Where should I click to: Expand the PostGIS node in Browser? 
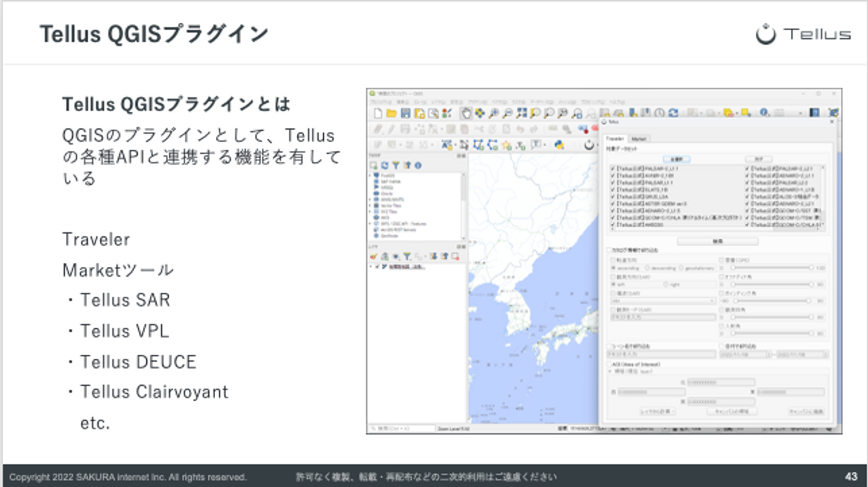pos(371,176)
